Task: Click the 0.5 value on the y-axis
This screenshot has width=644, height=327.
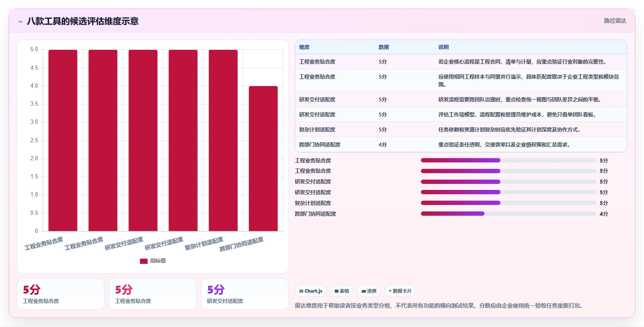Action: [34, 213]
